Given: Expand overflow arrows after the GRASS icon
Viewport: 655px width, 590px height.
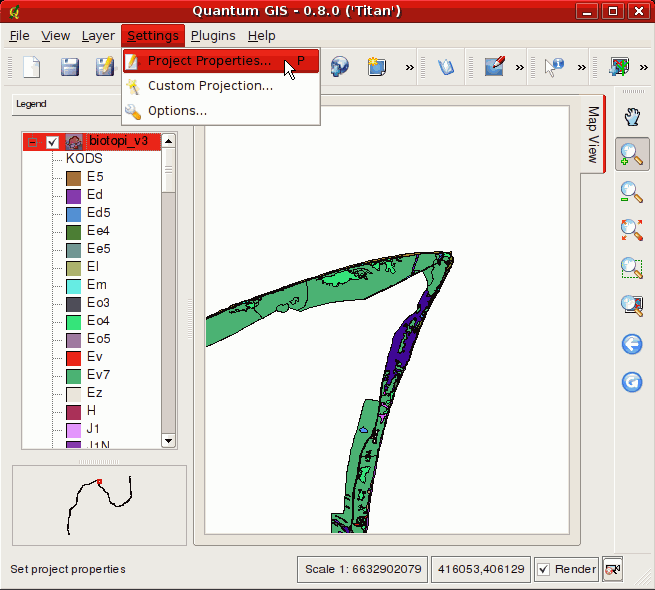Looking at the screenshot, I should tap(644, 67).
